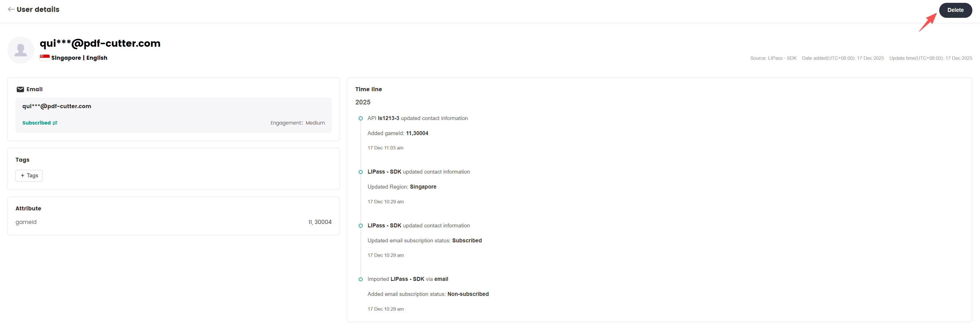Image resolution: width=980 pixels, height=333 pixels.
Task: Click the Source: LiPass - SDK text
Action: (x=773, y=58)
